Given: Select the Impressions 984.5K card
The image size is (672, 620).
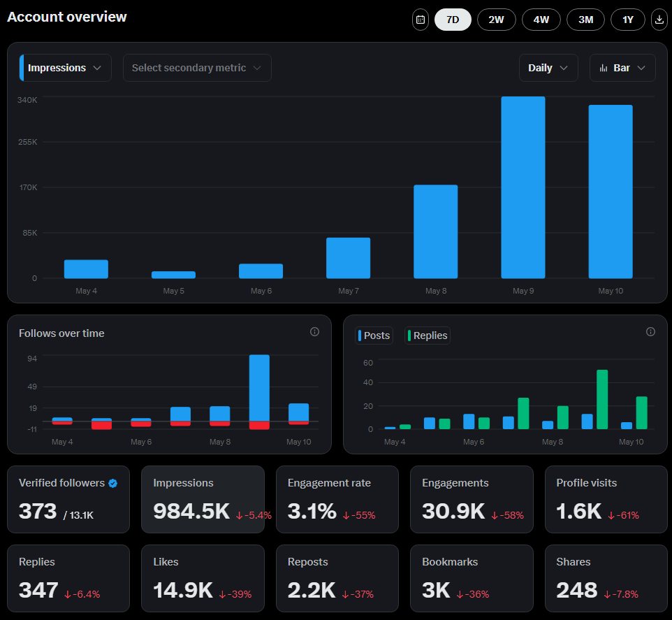Looking at the screenshot, I should click(x=203, y=500).
